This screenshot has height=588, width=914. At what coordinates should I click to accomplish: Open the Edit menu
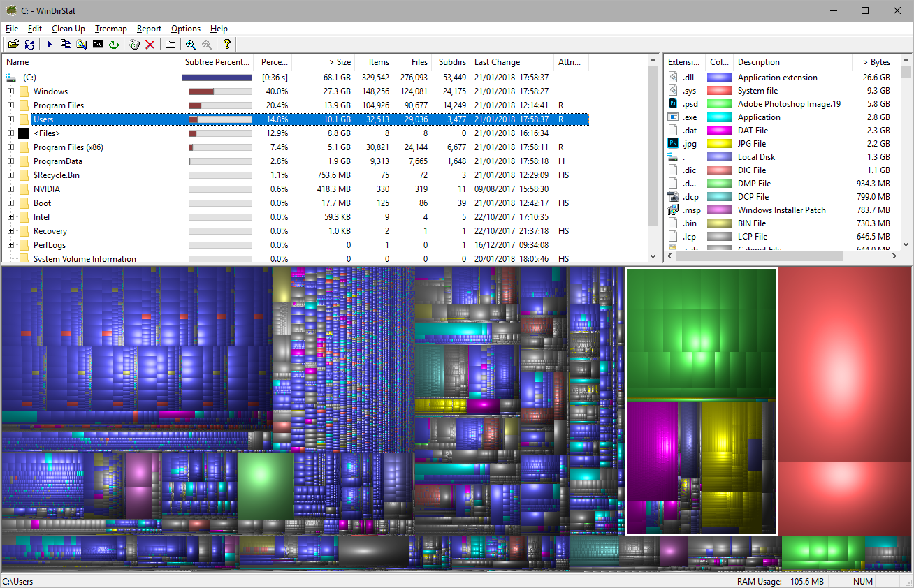pyautogui.click(x=35, y=29)
